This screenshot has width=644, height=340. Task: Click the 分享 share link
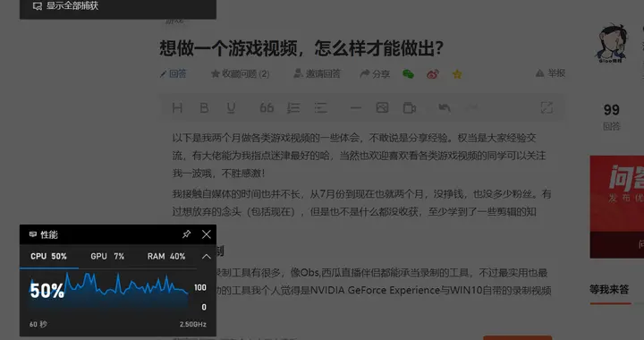coord(375,74)
